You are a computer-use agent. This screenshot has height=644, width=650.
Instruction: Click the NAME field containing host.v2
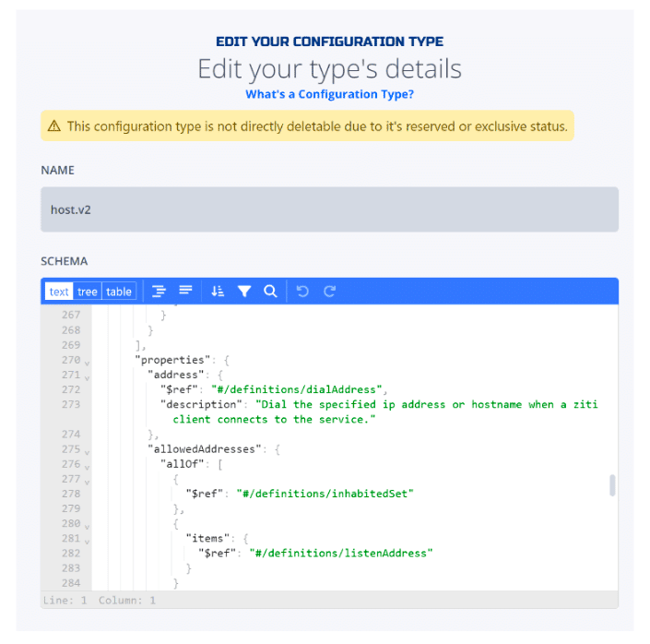pyautogui.click(x=329, y=209)
